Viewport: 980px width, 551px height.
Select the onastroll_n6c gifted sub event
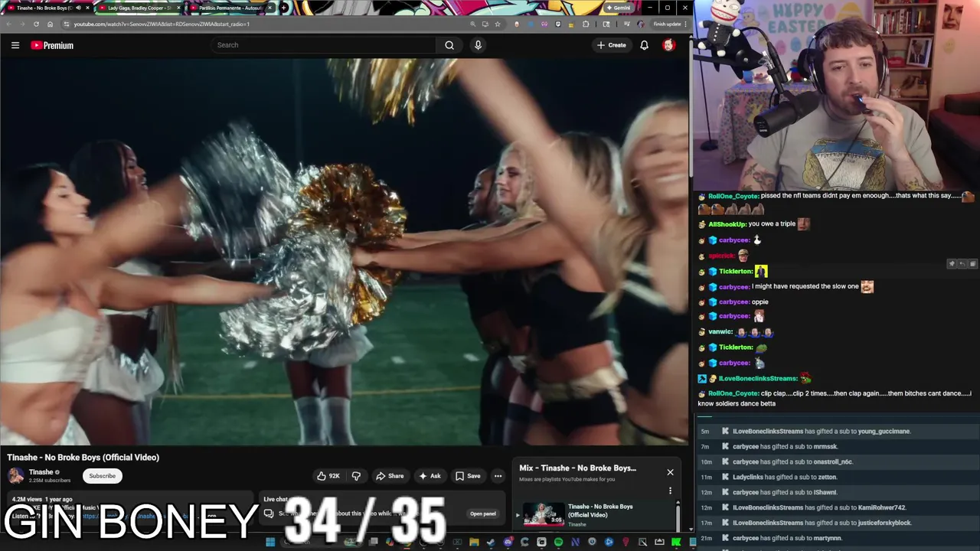[836, 461]
